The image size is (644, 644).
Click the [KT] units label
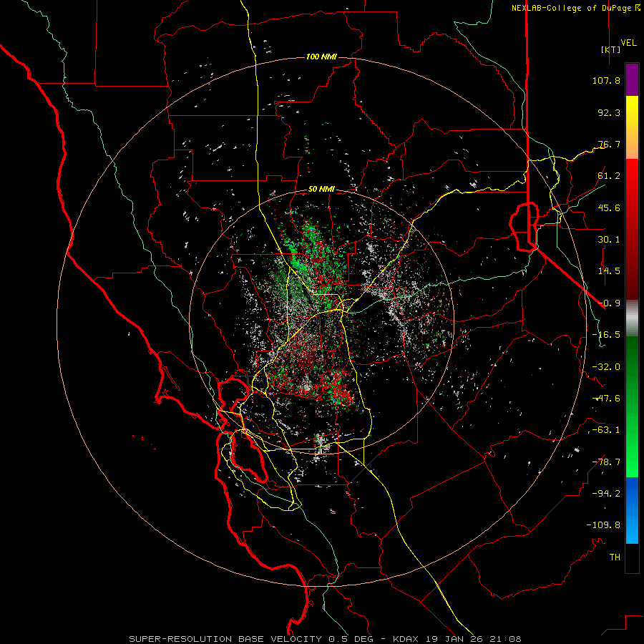(x=610, y=49)
